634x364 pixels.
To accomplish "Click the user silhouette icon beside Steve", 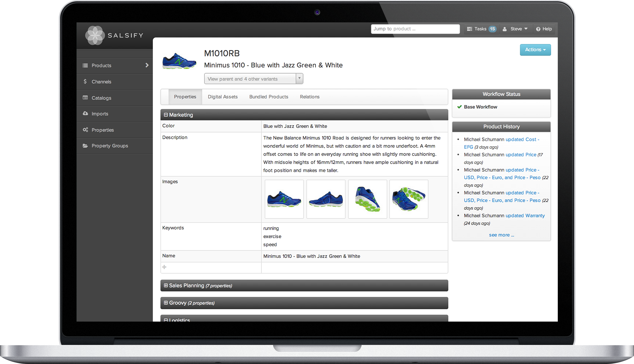I will [505, 29].
